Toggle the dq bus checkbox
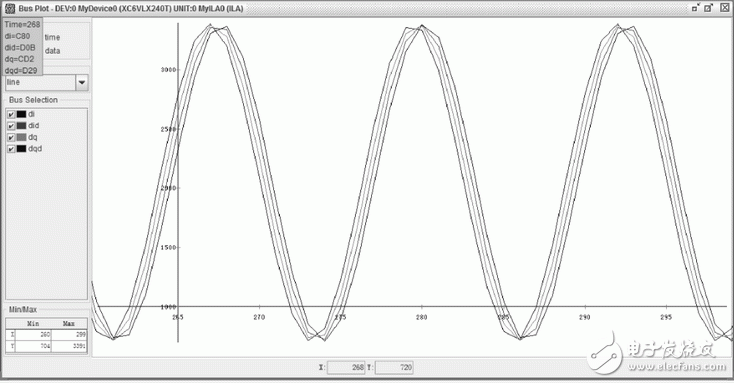The image size is (734, 383). (x=11, y=138)
